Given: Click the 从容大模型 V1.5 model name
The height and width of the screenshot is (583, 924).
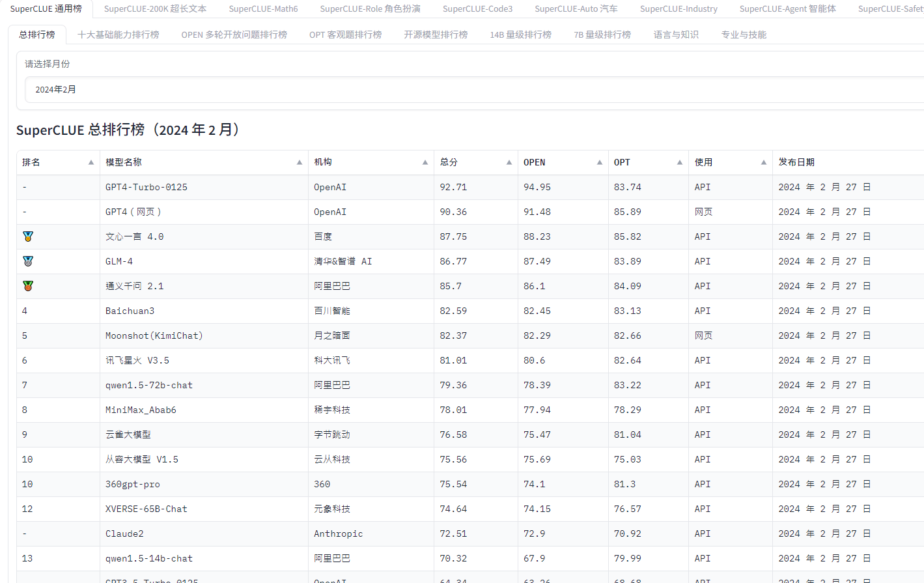Looking at the screenshot, I should coord(142,459).
